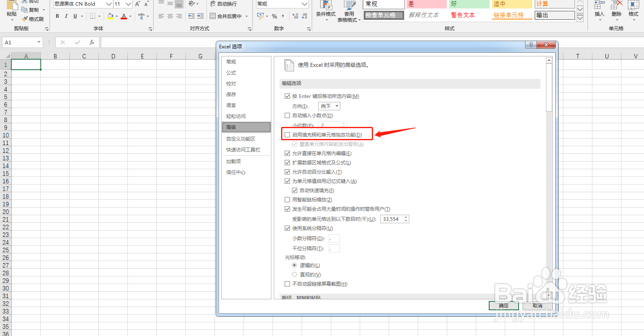
Task: Click the wén phonetic guide icon
Action: point(141,16)
